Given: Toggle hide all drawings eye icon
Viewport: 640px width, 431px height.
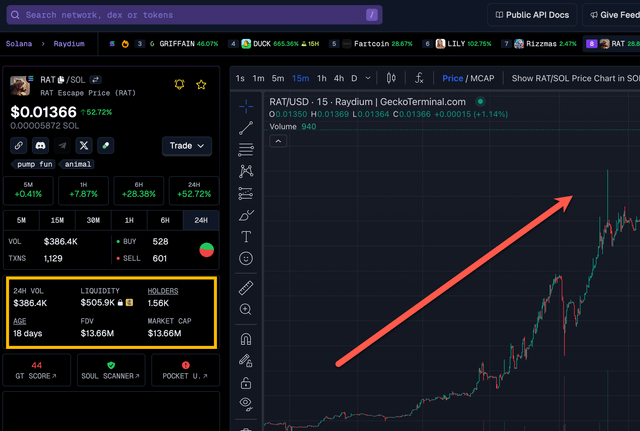Looking at the screenshot, I should pyautogui.click(x=246, y=403).
